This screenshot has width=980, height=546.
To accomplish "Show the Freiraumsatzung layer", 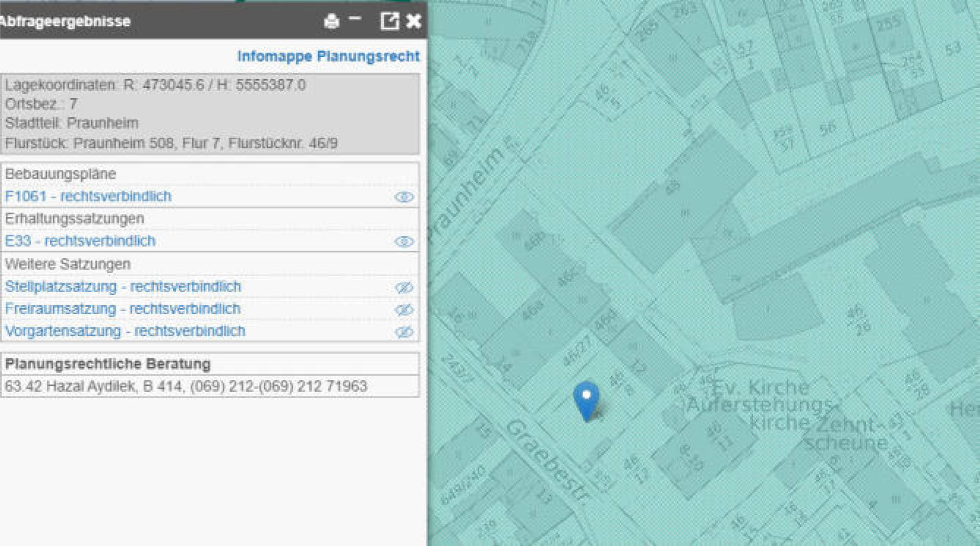I will point(404,310).
